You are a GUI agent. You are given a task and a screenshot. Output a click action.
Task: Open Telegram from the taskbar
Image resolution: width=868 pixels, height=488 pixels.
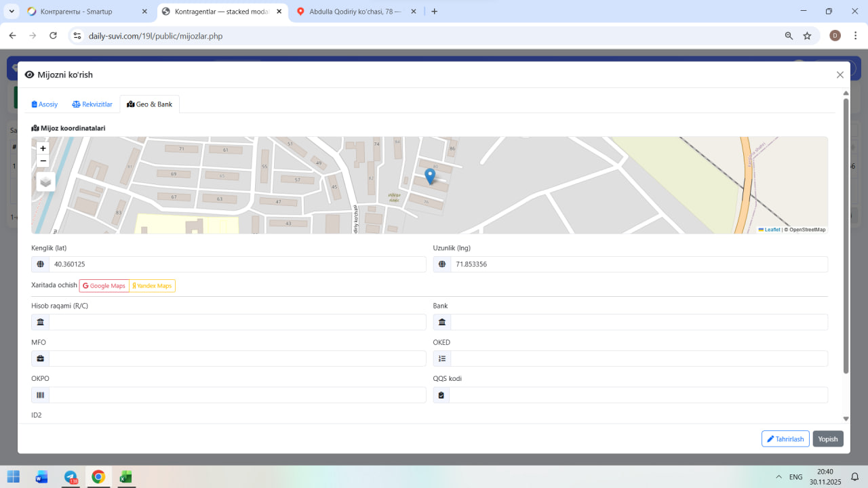[71, 477]
